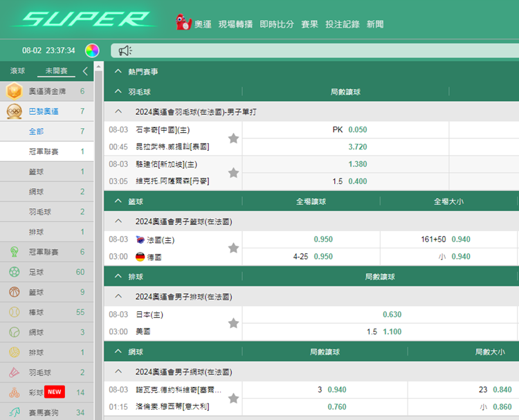Collapse 2024奧運會男子籃球 league row
Viewport: 519px width, 420px height.
coord(118,221)
